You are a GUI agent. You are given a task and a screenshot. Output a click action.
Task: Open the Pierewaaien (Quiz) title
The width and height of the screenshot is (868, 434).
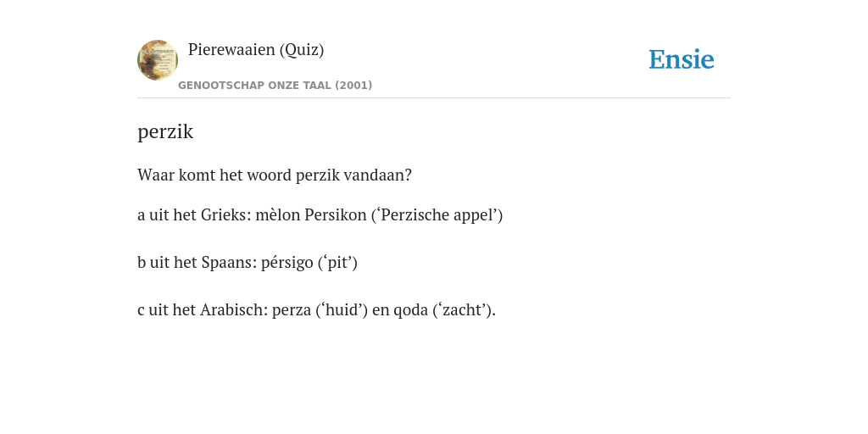coord(256,50)
